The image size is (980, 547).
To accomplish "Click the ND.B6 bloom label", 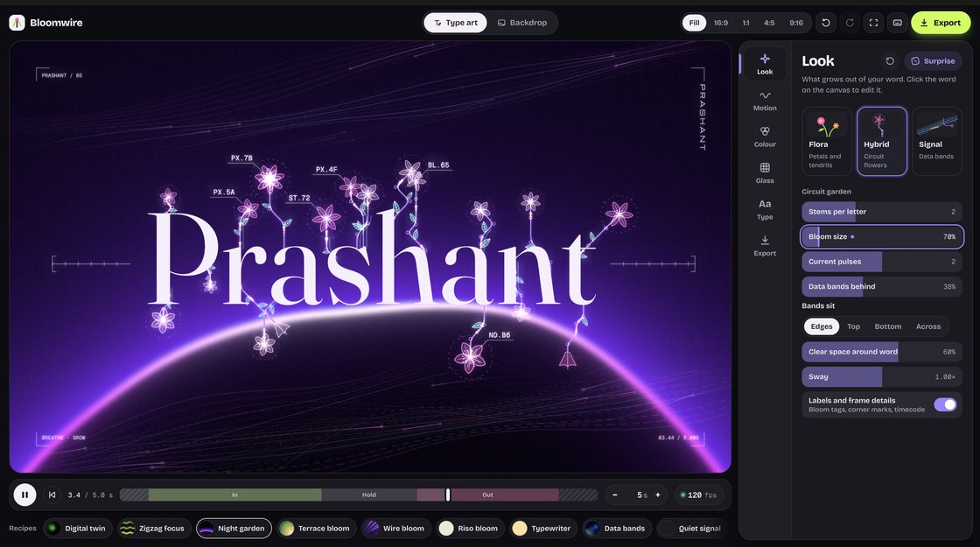I will pyautogui.click(x=500, y=335).
